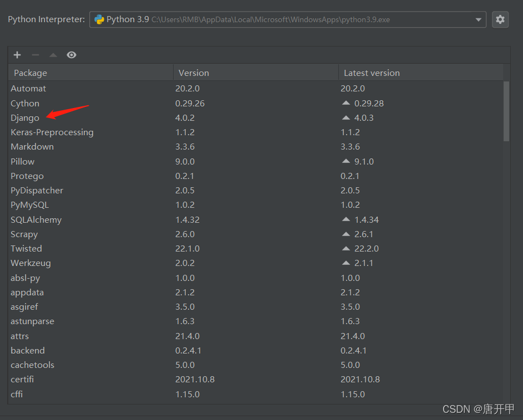
Task: Select the Protego package
Action: [x=27, y=176]
